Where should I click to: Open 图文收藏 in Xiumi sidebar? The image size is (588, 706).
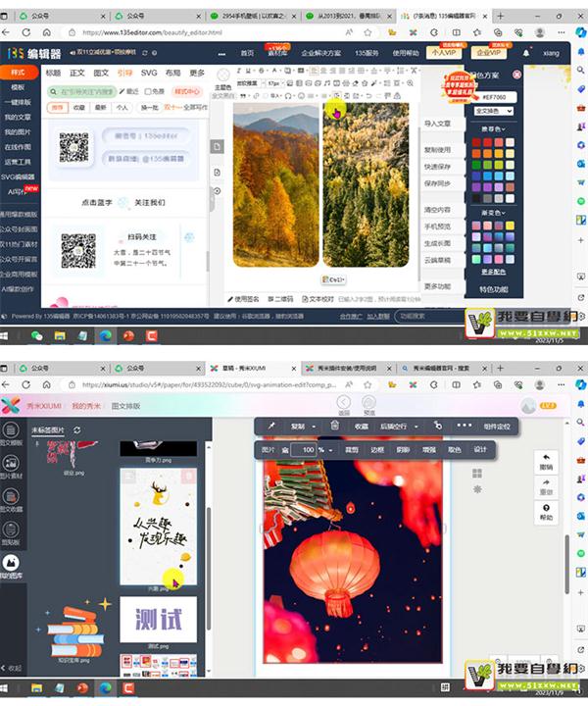click(x=11, y=500)
